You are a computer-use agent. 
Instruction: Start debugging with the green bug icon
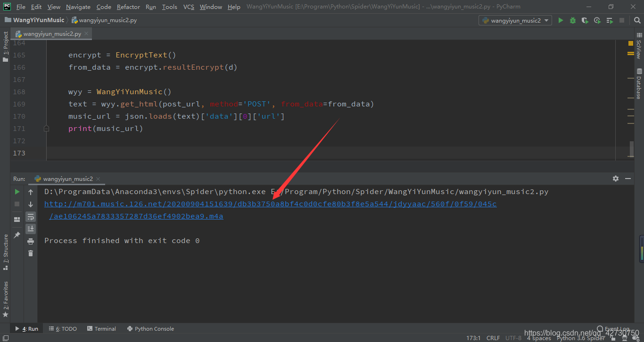(573, 20)
